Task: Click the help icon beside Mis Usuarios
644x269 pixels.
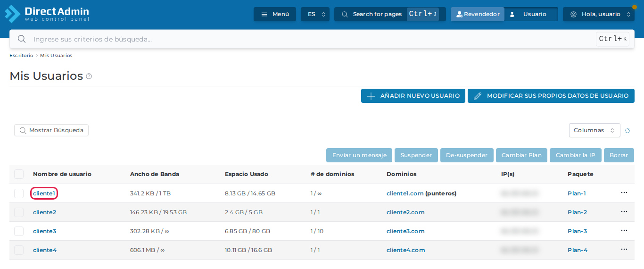Action: (89, 76)
